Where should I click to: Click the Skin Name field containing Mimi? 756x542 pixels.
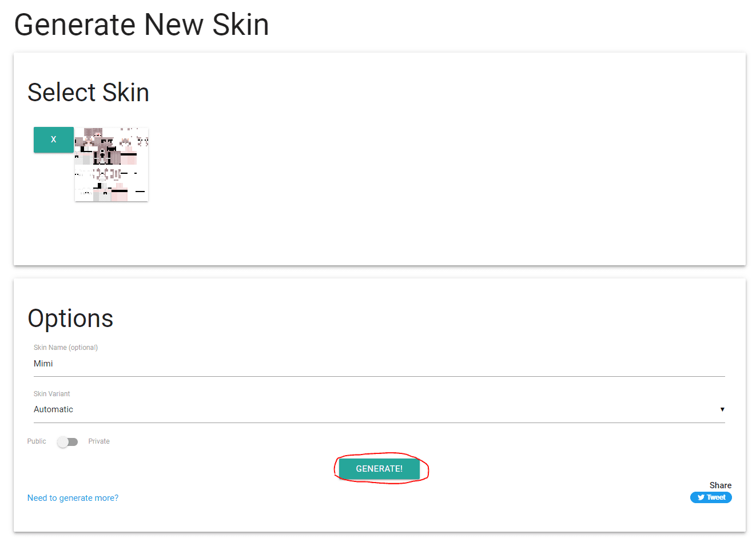(x=377, y=364)
